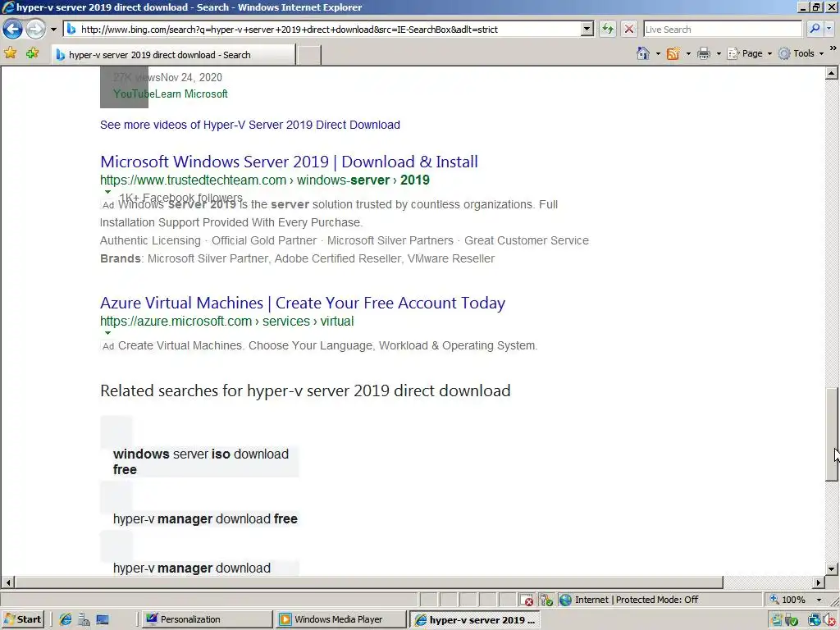Click the pop-up blocked status bar icon
Screen dimensions: 840x630
click(527, 600)
